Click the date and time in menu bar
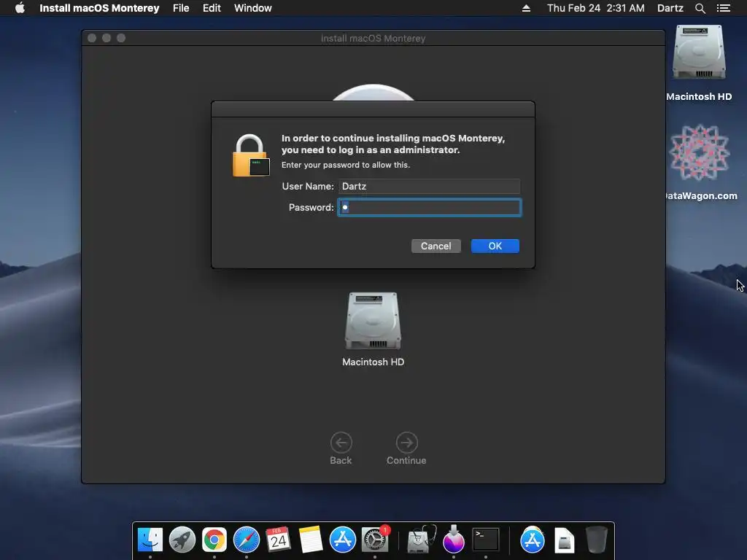Screen dimensions: 747x560 coord(595,8)
